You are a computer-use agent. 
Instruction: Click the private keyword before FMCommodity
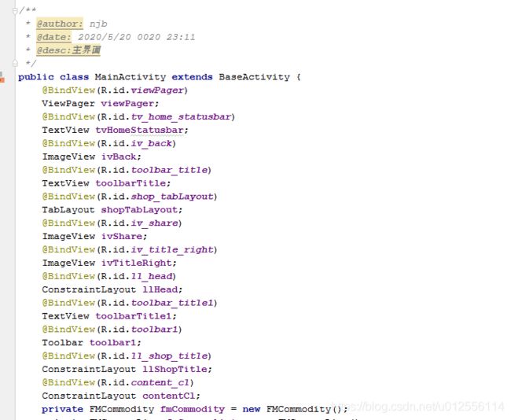click(x=63, y=409)
